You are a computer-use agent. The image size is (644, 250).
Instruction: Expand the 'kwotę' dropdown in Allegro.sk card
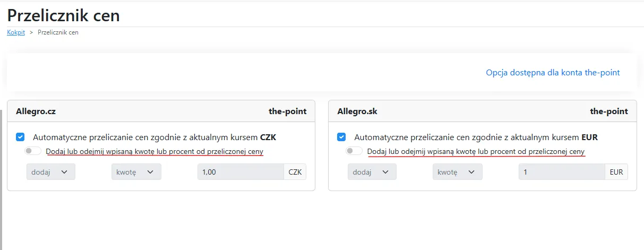click(x=457, y=172)
